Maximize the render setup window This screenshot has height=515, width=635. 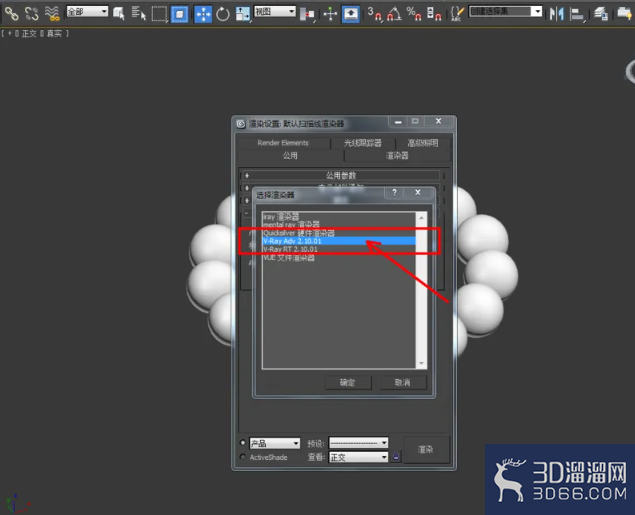(415, 121)
